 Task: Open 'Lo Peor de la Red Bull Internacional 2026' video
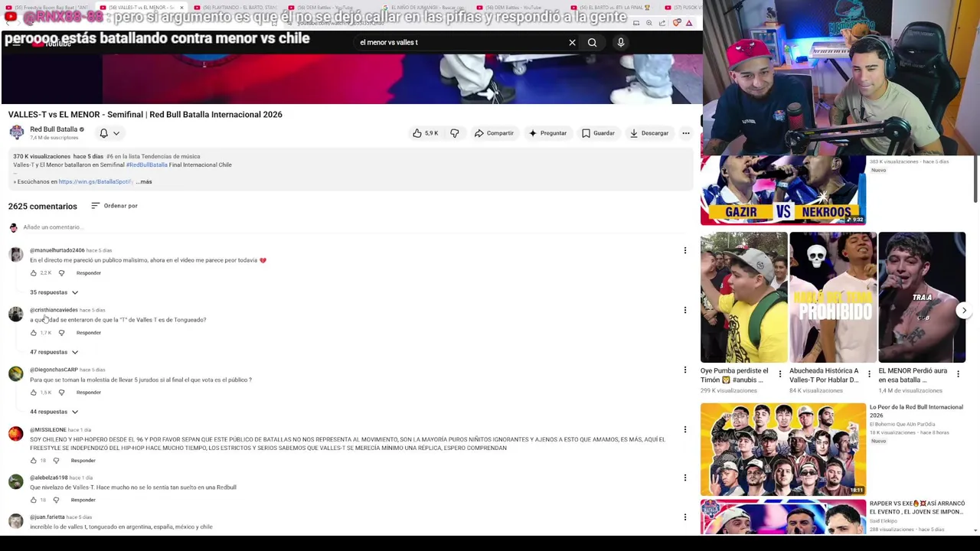(x=783, y=449)
